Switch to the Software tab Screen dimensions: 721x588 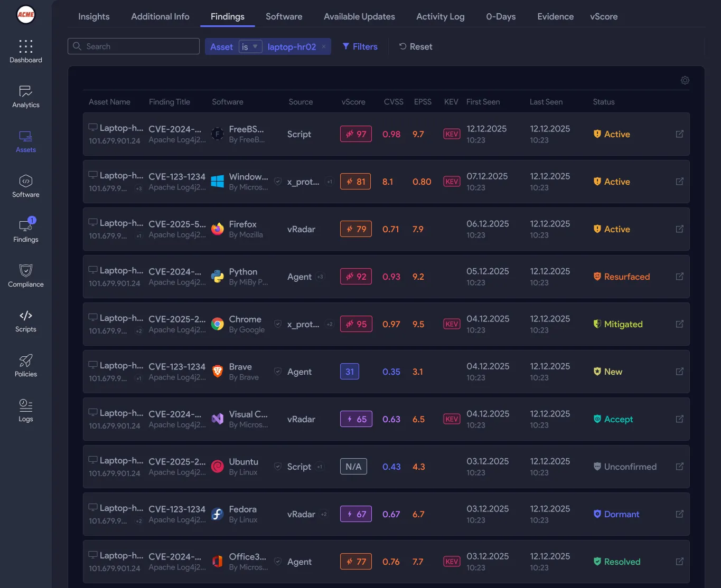pyautogui.click(x=284, y=16)
